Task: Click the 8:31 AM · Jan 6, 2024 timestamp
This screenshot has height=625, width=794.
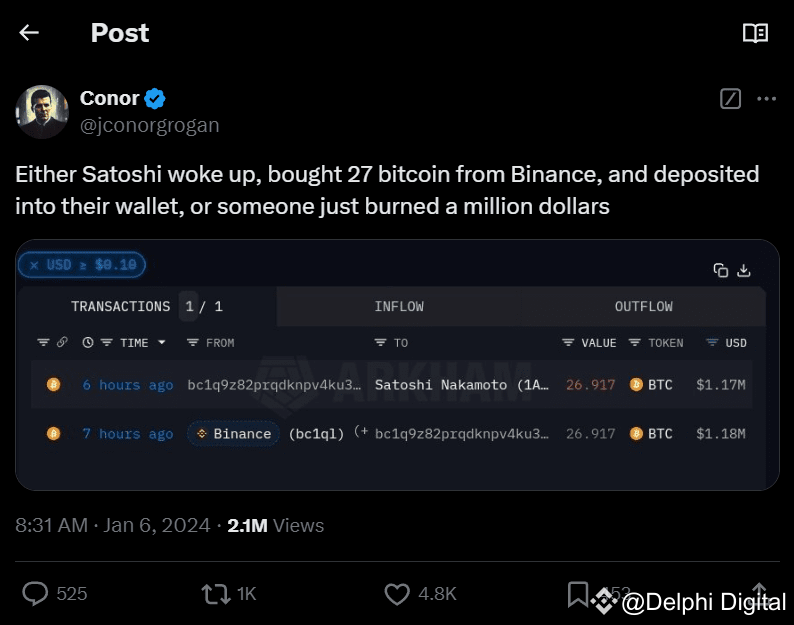Action: pos(113,525)
